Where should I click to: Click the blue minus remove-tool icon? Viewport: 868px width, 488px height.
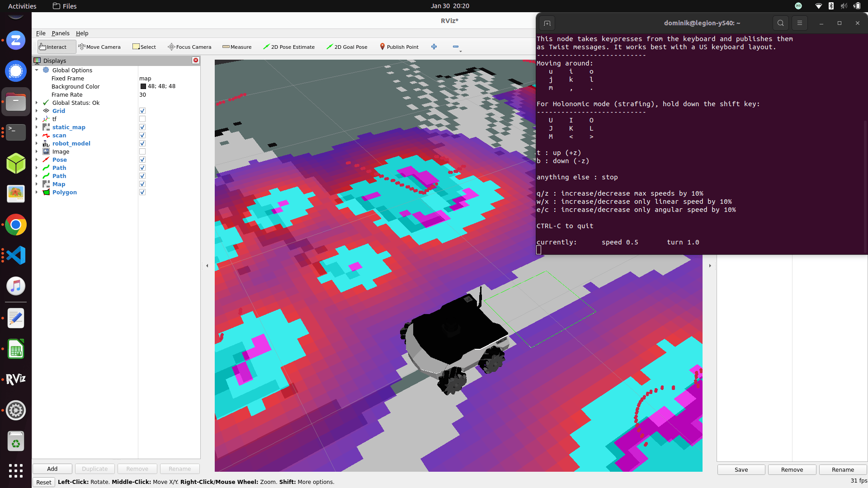[456, 47]
